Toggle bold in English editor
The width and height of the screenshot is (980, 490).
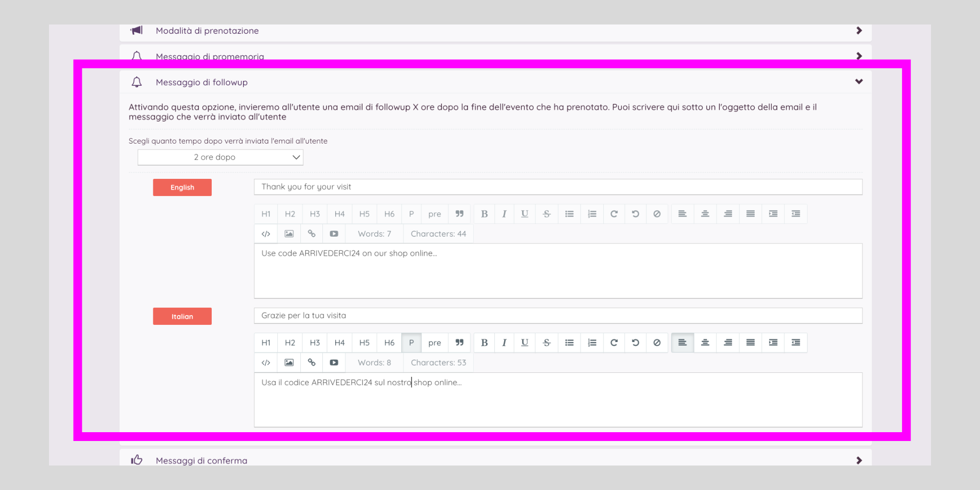pyautogui.click(x=484, y=214)
